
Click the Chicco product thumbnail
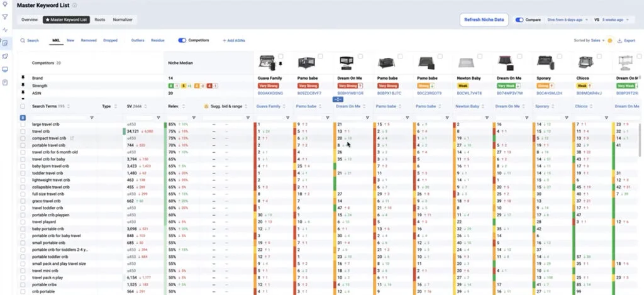[x=586, y=62]
